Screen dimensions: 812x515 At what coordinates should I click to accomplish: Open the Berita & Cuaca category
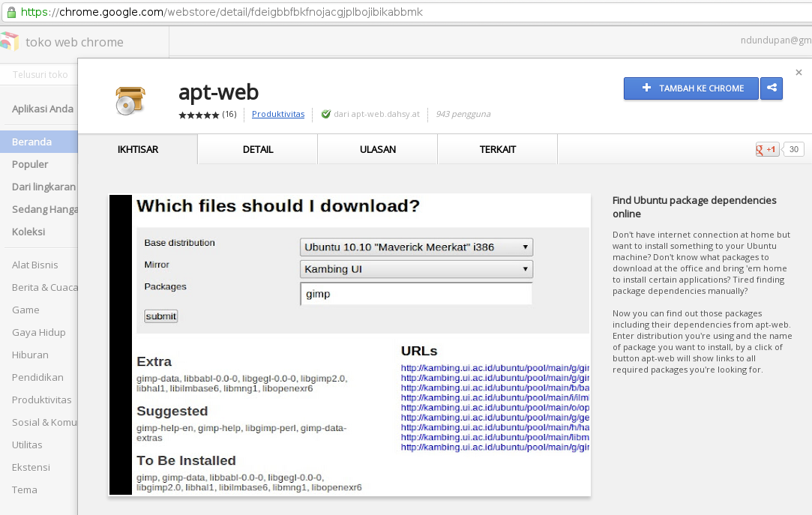(44, 287)
